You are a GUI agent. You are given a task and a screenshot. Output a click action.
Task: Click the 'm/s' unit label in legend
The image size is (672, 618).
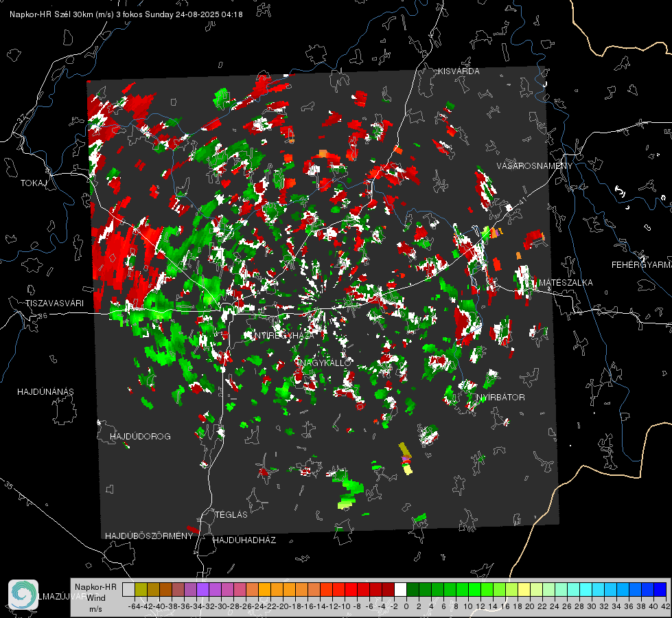click(95, 609)
